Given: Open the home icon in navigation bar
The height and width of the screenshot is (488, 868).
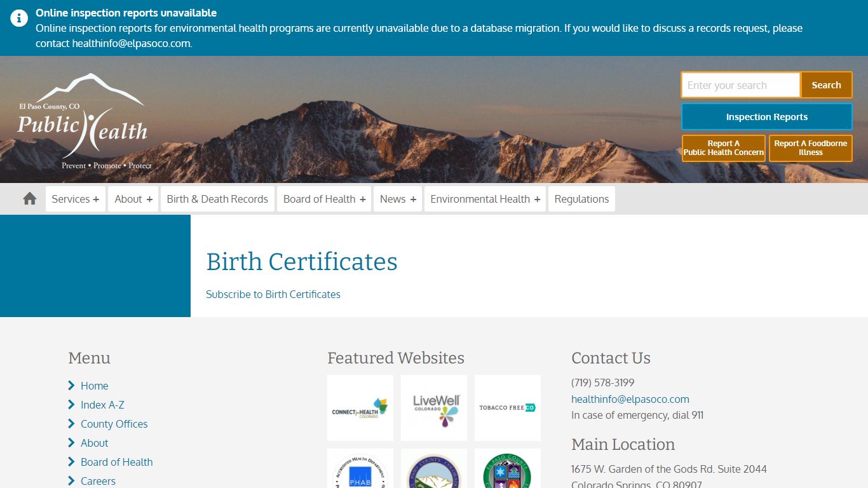Looking at the screenshot, I should 30,199.
